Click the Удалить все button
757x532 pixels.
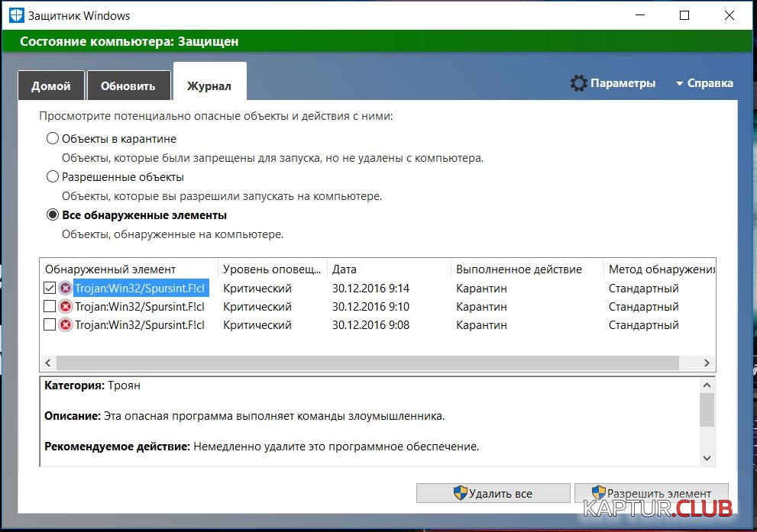point(493,493)
